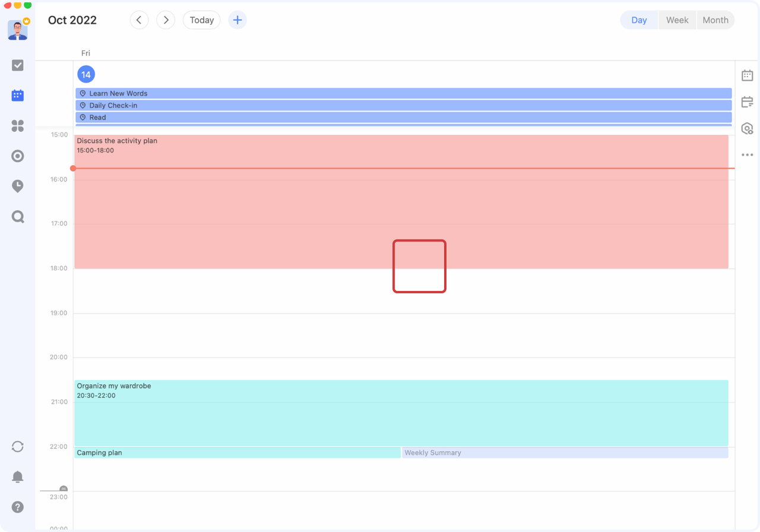Open the user profile avatar

coord(18,30)
